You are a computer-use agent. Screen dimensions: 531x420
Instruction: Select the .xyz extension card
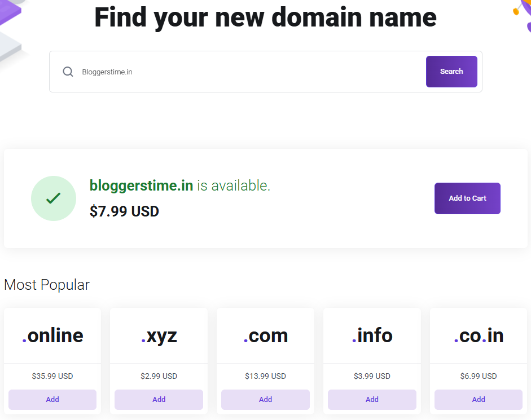[159, 335]
